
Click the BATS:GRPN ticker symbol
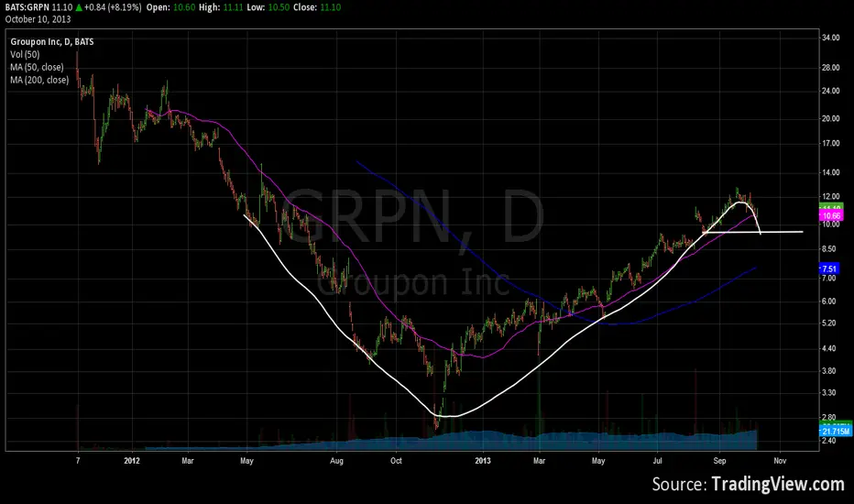[x=27, y=7]
